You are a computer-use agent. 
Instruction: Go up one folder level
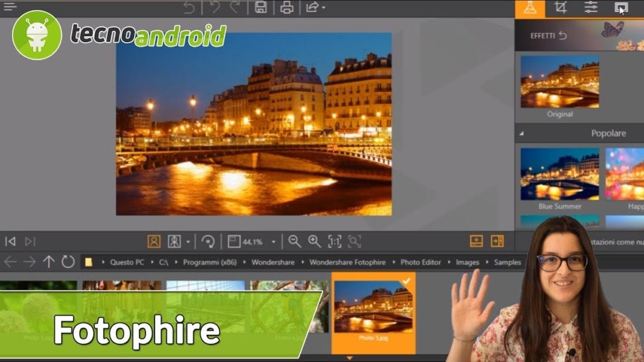point(48,262)
